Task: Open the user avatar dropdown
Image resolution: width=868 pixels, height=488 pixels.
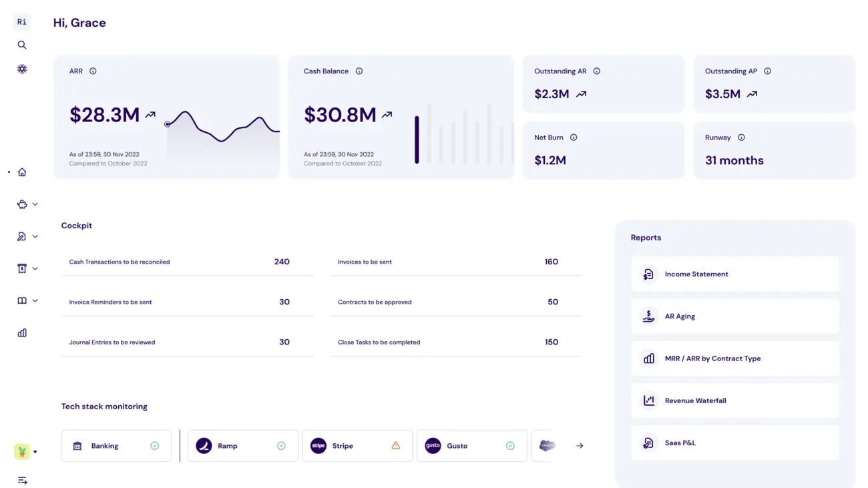Action: pos(26,452)
